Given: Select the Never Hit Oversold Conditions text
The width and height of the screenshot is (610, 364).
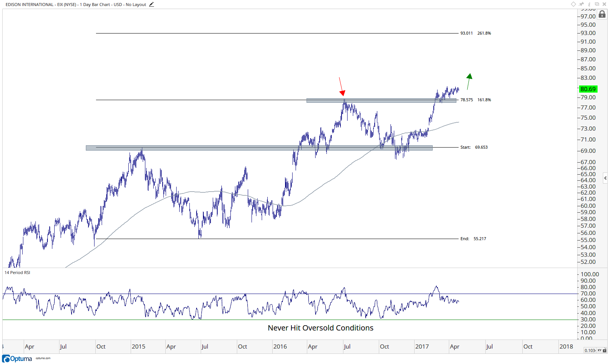Looking at the screenshot, I should 320,328.
